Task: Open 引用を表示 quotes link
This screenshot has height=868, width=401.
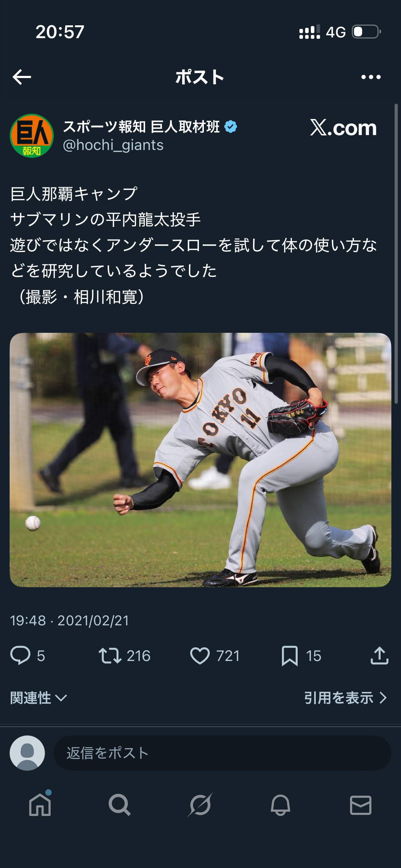Action: pos(345,698)
